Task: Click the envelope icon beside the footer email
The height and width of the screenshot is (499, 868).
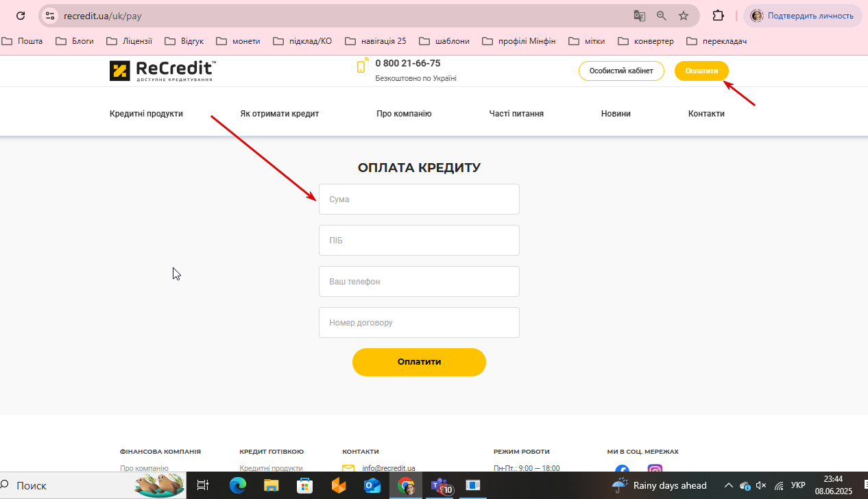Action: click(348, 468)
